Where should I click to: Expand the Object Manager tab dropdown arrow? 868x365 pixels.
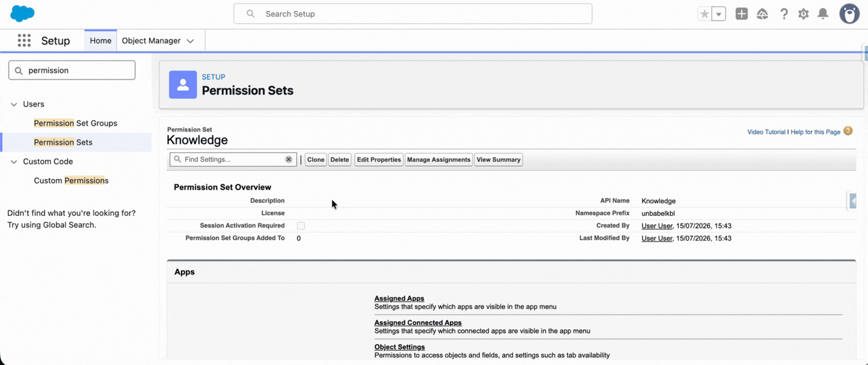[x=190, y=41]
